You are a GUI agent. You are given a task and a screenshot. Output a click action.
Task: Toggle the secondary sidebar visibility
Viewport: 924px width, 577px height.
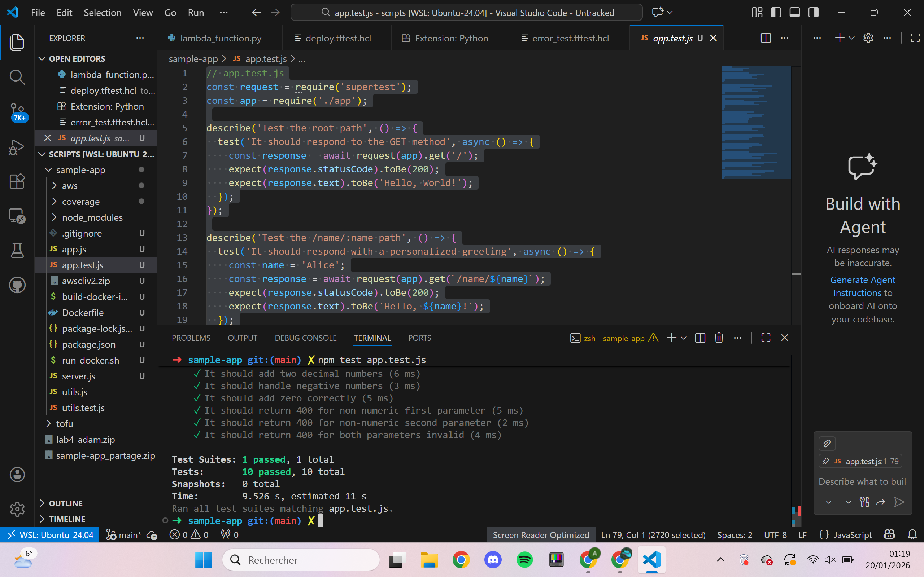pyautogui.click(x=814, y=12)
